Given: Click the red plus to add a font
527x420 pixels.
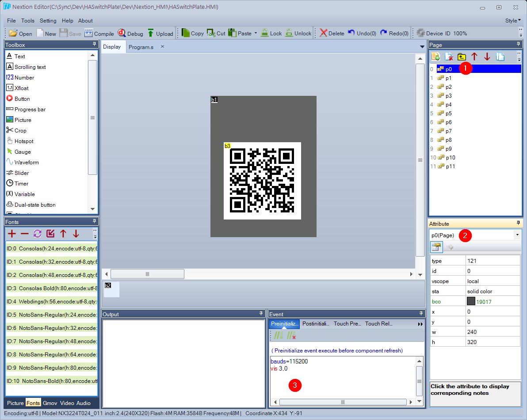Looking at the screenshot, I should point(12,234).
